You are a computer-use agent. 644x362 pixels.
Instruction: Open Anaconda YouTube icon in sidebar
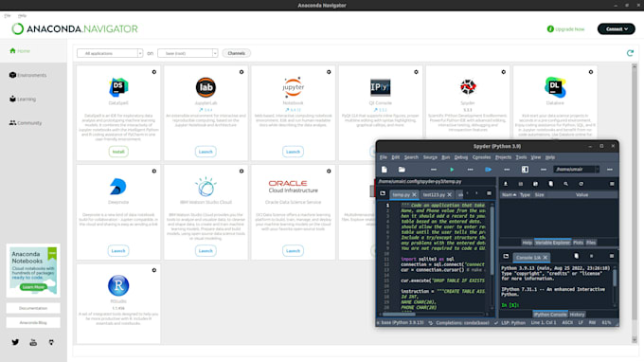(33, 342)
